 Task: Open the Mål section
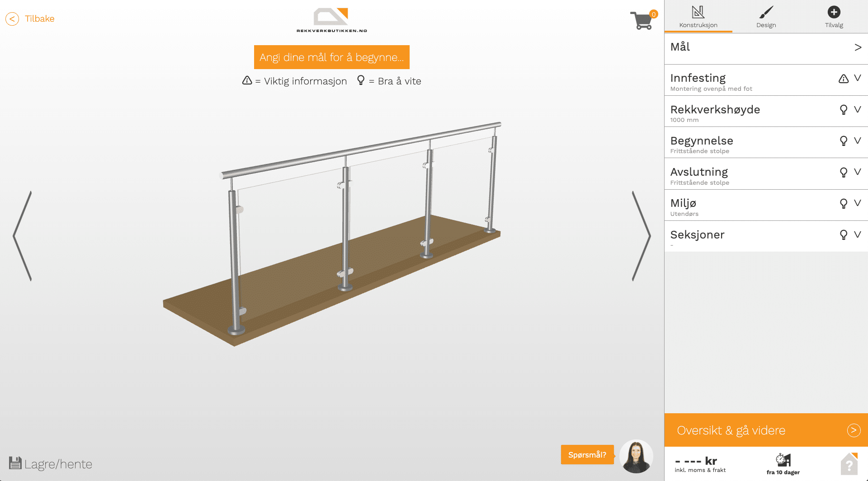coord(766,47)
